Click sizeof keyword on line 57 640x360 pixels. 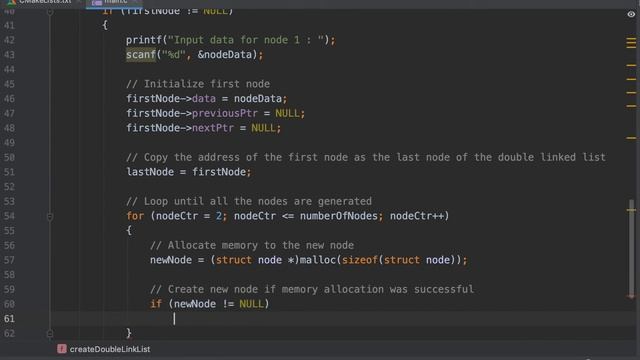[x=360, y=260]
